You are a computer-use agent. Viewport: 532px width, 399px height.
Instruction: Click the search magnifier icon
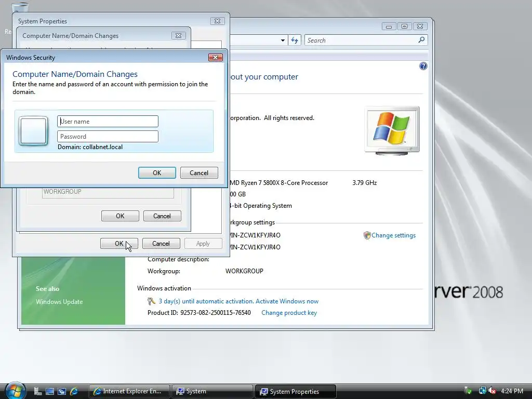[421, 40]
